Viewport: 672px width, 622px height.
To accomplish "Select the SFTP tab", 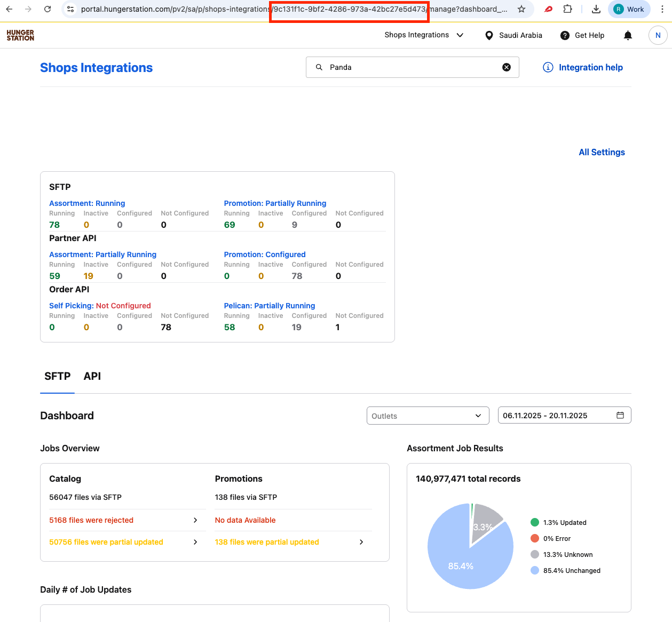I will [x=57, y=376].
